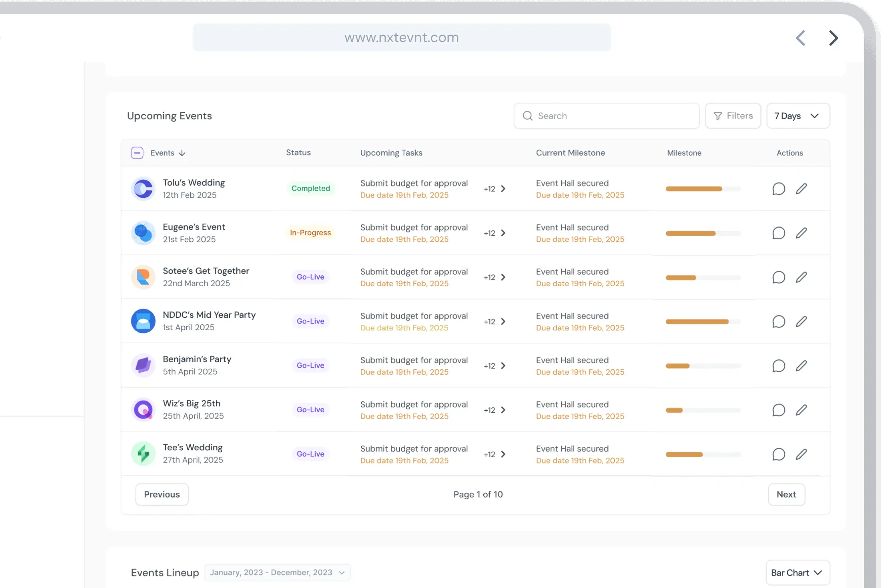Click Benjamin's Party avatar icon

click(x=143, y=366)
